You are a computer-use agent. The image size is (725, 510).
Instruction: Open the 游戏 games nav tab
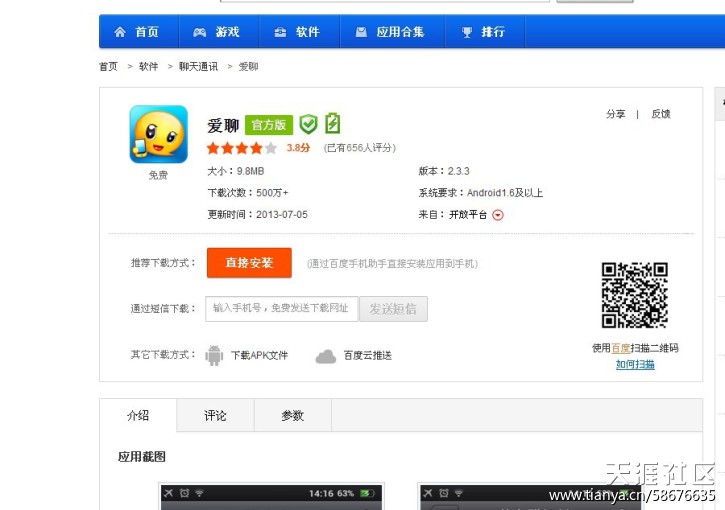click(x=219, y=31)
